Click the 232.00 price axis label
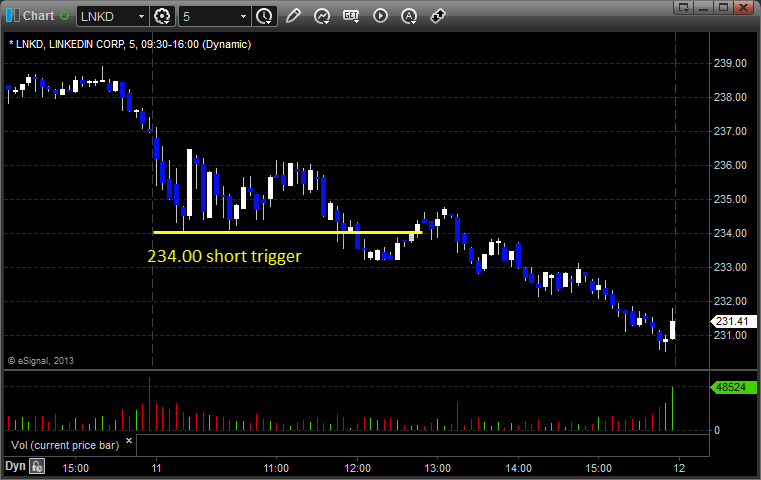761x480 pixels. point(730,301)
